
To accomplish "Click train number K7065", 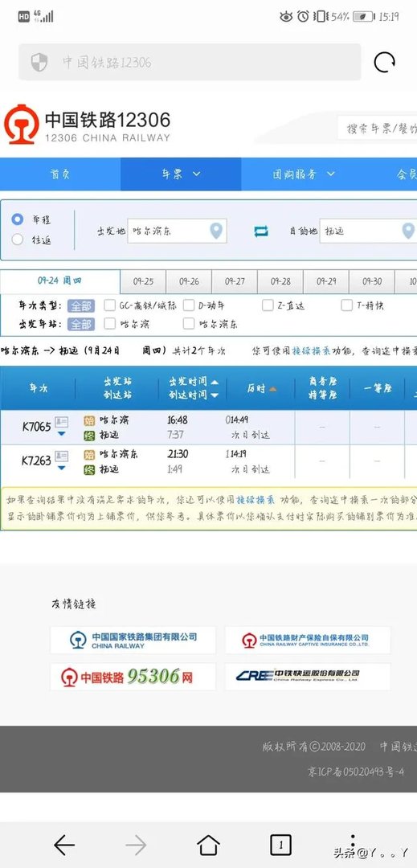I will coord(36,426).
